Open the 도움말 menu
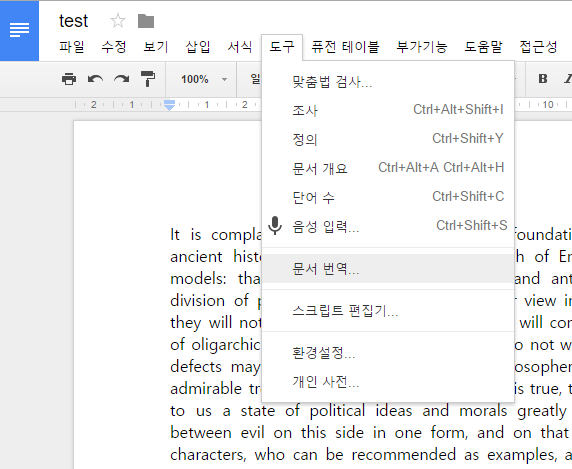The width and height of the screenshot is (572, 469). [x=483, y=47]
